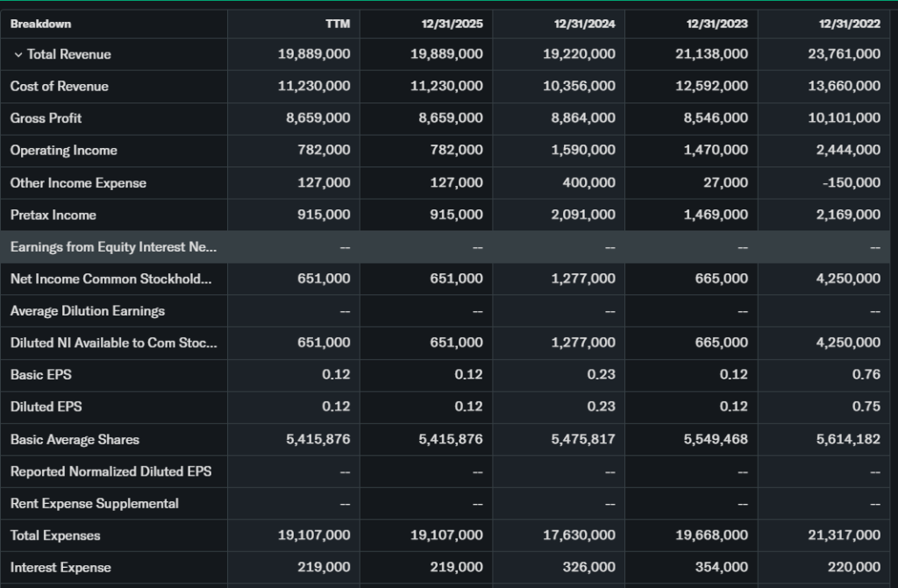898x588 pixels.
Task: Click the 23,761,000 Total Revenue value for 2022
Action: [x=844, y=54]
